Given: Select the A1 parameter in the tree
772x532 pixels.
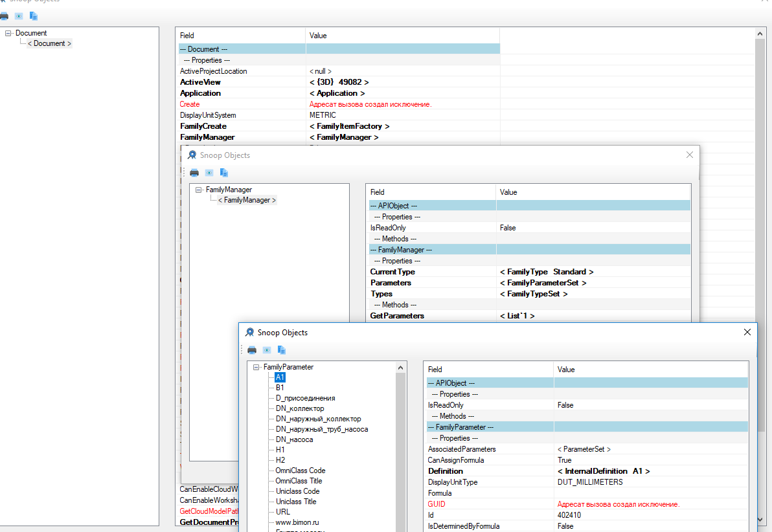Looking at the screenshot, I should (x=280, y=377).
